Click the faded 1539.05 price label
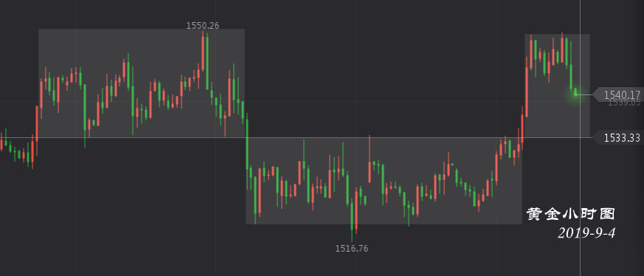Image resolution: width=644 pixels, height=276 pixels. (x=624, y=103)
